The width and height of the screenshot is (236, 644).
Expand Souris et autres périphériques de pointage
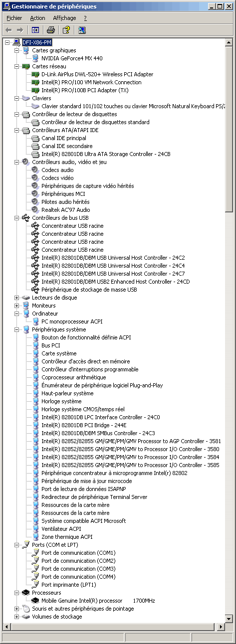click(17, 609)
